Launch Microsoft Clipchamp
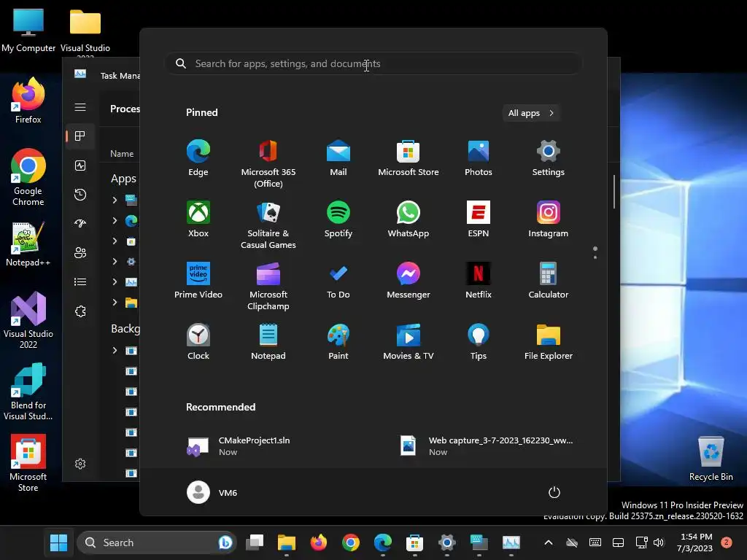The image size is (747, 560). [268, 286]
